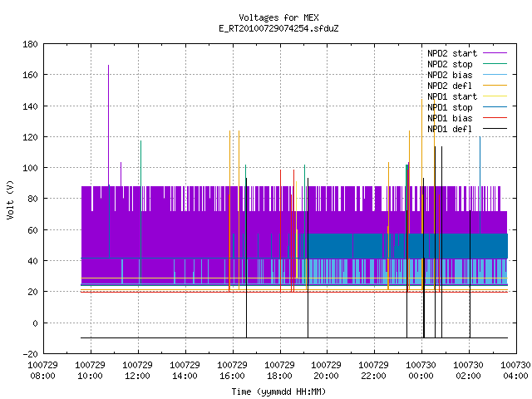532x399 pixels.
Task: Click the 100730 04:00 time tick label
Action: coord(515,371)
